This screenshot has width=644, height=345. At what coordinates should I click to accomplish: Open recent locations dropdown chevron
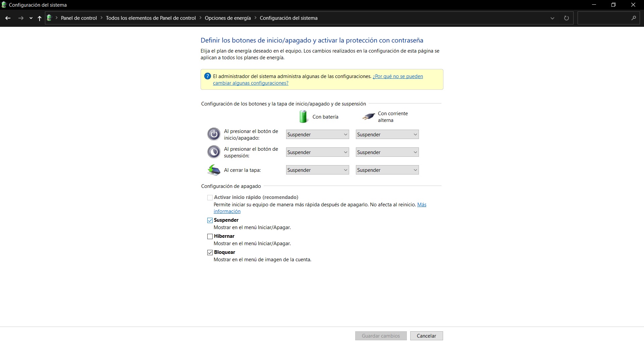[x=31, y=18]
